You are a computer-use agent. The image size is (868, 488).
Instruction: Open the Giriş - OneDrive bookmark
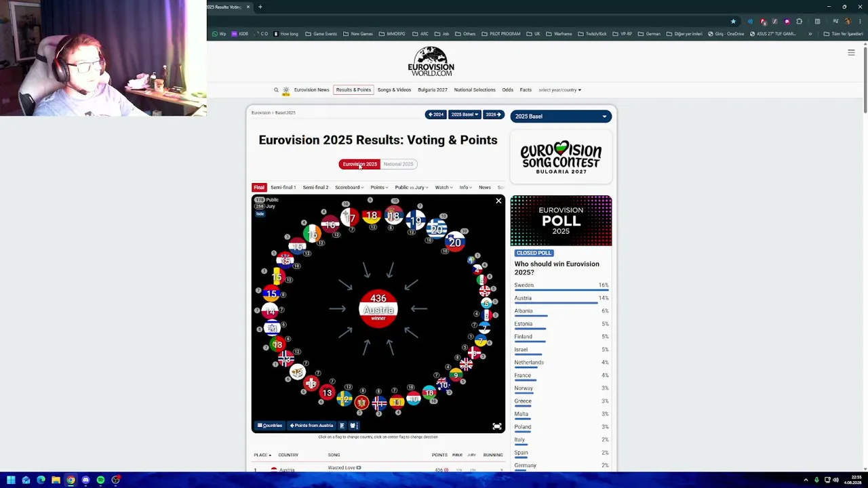(x=726, y=34)
